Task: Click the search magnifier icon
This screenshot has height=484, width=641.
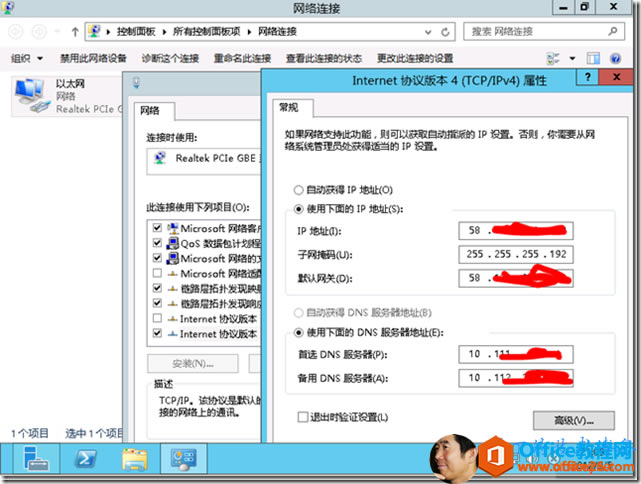Action: pos(612,31)
